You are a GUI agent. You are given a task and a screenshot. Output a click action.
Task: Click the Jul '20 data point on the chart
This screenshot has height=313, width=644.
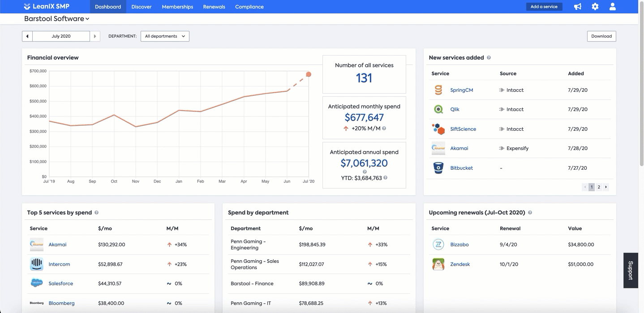click(309, 74)
